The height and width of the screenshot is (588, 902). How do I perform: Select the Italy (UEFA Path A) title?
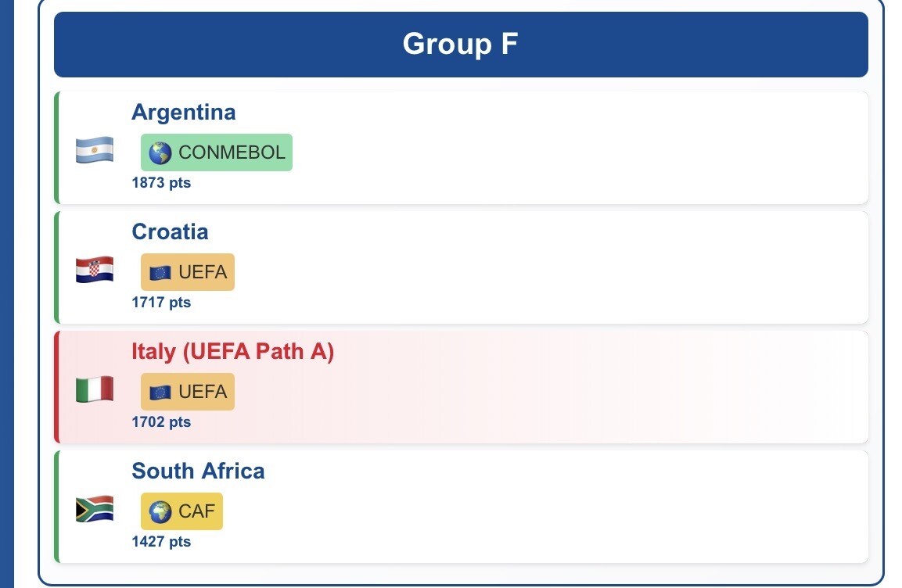[232, 351]
